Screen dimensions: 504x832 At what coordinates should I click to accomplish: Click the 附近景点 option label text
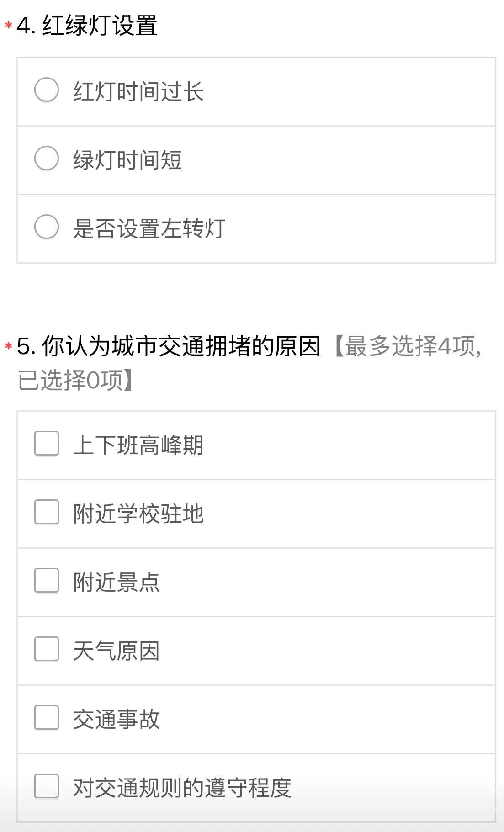tap(117, 582)
